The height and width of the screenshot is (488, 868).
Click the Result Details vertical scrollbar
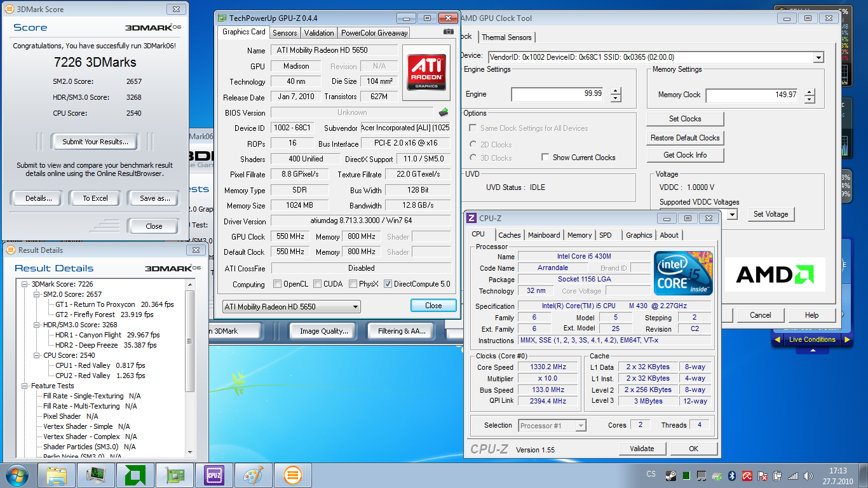[190, 369]
